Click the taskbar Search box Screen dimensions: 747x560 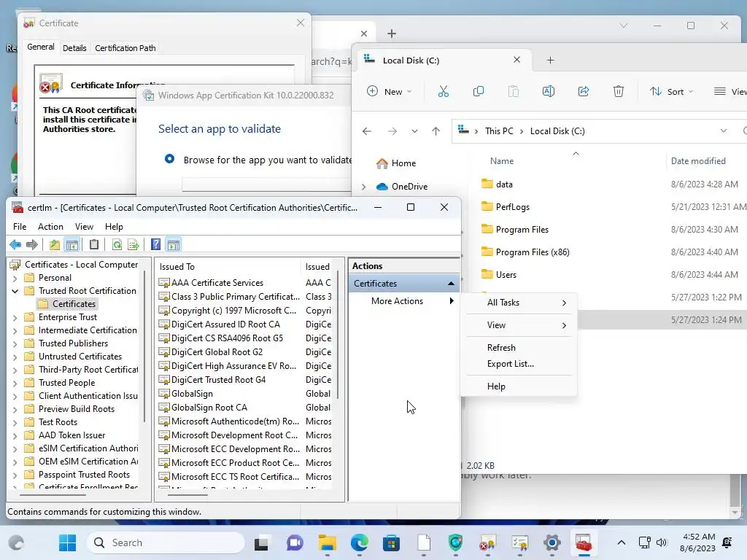(x=166, y=542)
